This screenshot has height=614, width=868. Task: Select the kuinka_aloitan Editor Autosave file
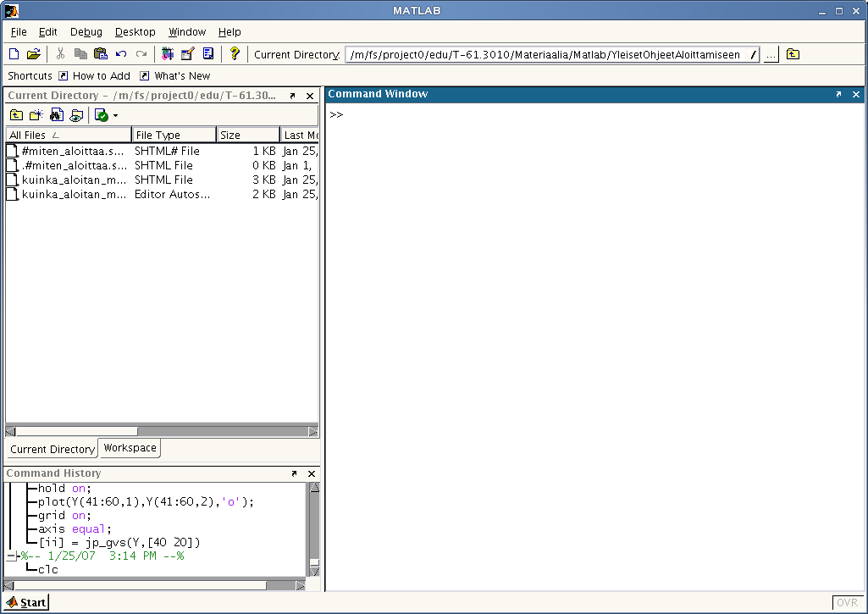(x=162, y=194)
